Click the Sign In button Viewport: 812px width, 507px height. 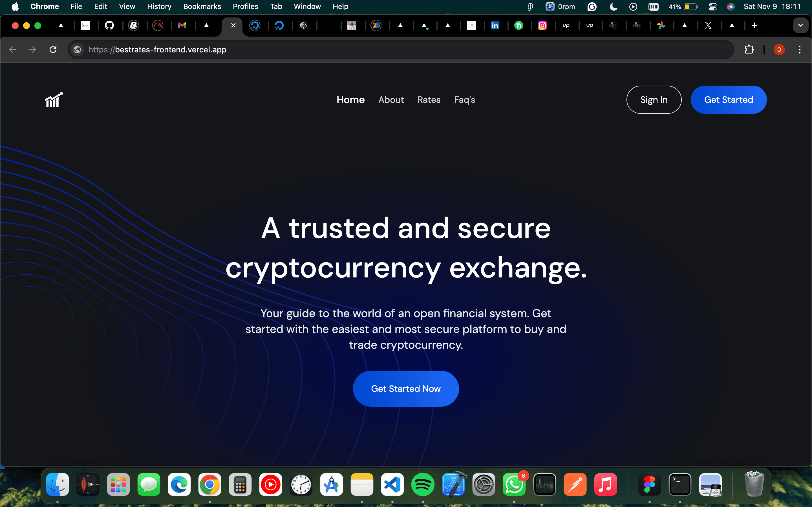coord(654,100)
